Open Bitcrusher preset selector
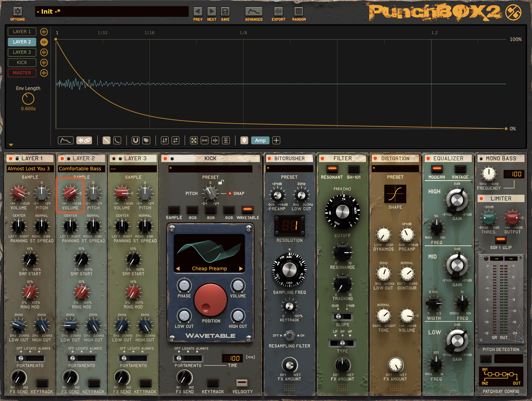The height and width of the screenshot is (401, 532). coord(290,169)
